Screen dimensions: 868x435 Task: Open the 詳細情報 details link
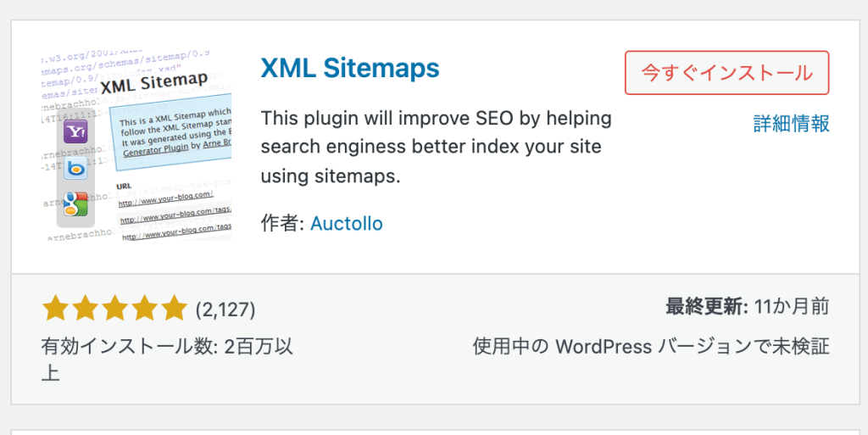point(791,124)
